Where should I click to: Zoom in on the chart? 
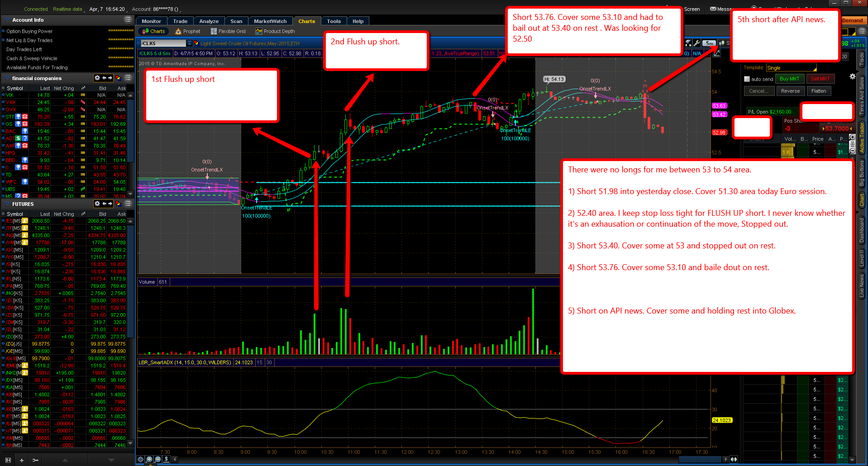[149, 459]
